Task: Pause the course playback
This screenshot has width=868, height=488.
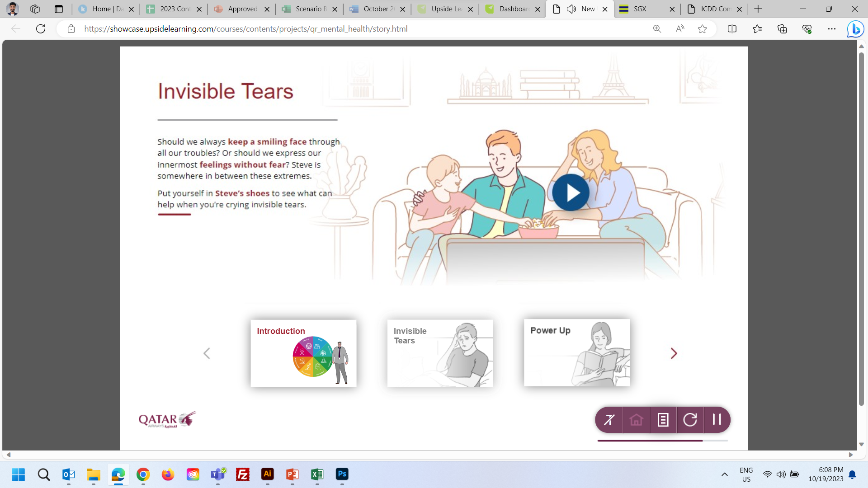Action: [717, 419]
